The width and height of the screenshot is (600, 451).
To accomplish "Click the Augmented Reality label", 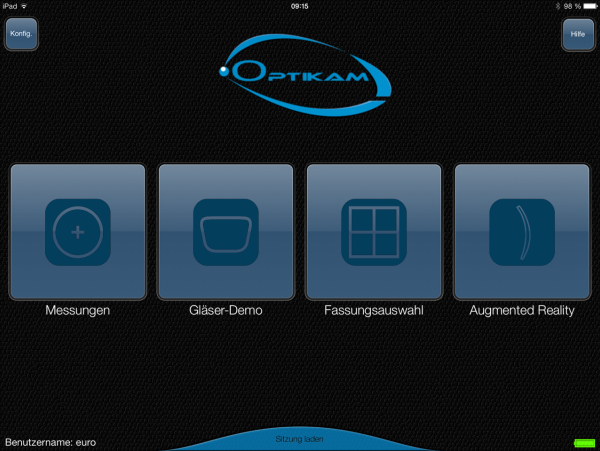I will click(x=522, y=310).
